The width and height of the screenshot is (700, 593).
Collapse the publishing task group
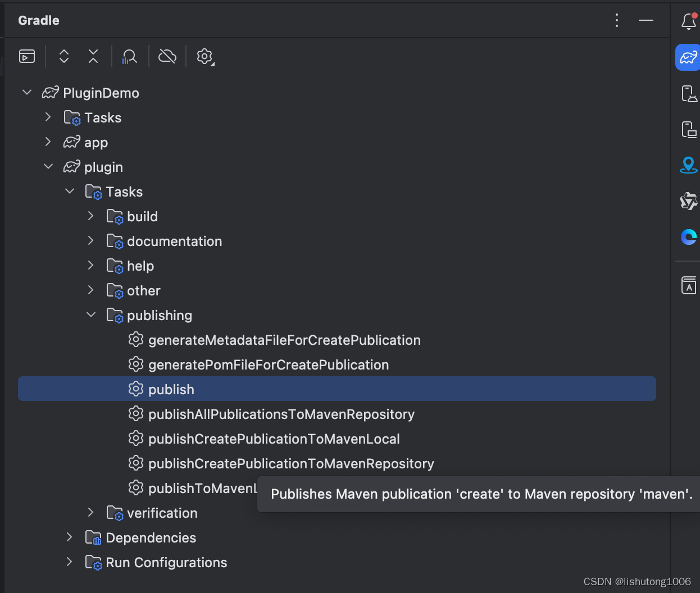click(x=91, y=315)
